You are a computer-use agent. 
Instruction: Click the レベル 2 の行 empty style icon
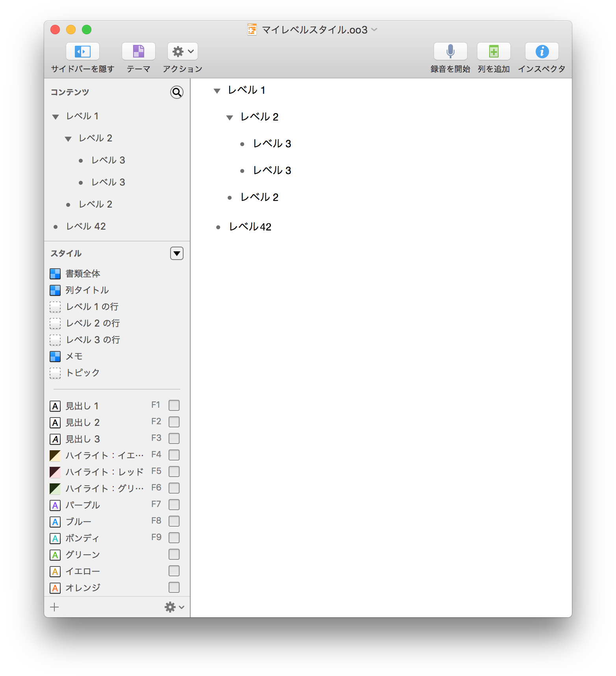click(x=55, y=323)
